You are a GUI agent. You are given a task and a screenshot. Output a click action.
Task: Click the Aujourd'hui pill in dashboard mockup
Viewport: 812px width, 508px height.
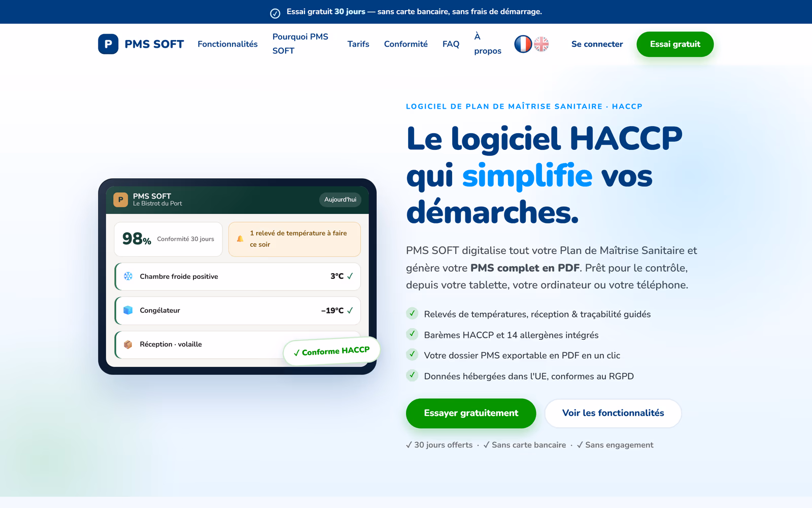(340, 200)
